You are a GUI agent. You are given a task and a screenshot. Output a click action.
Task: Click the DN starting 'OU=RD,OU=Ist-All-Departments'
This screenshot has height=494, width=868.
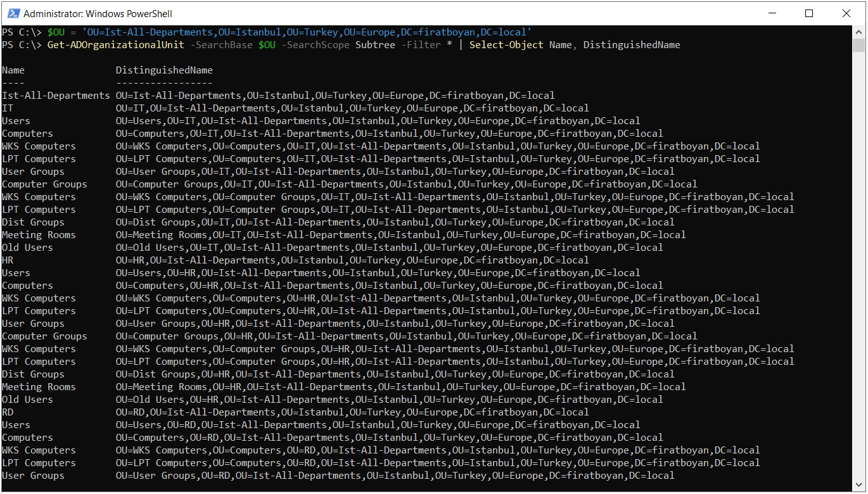pos(352,412)
